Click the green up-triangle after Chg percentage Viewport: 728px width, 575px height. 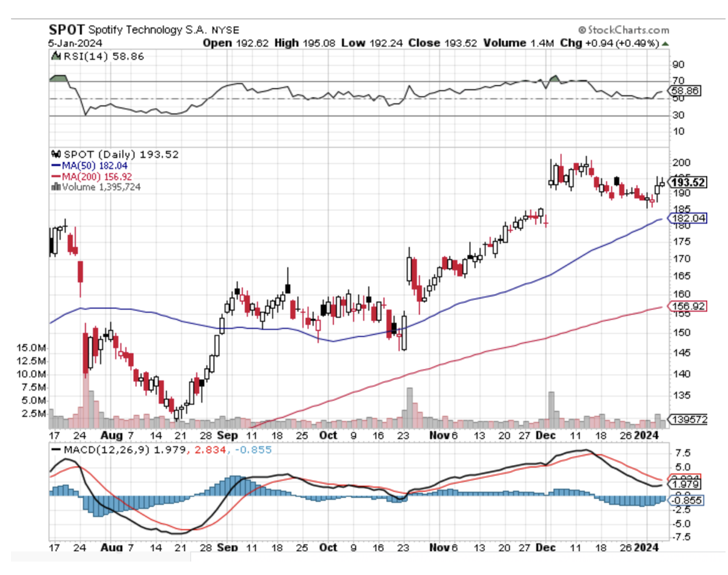tap(665, 43)
